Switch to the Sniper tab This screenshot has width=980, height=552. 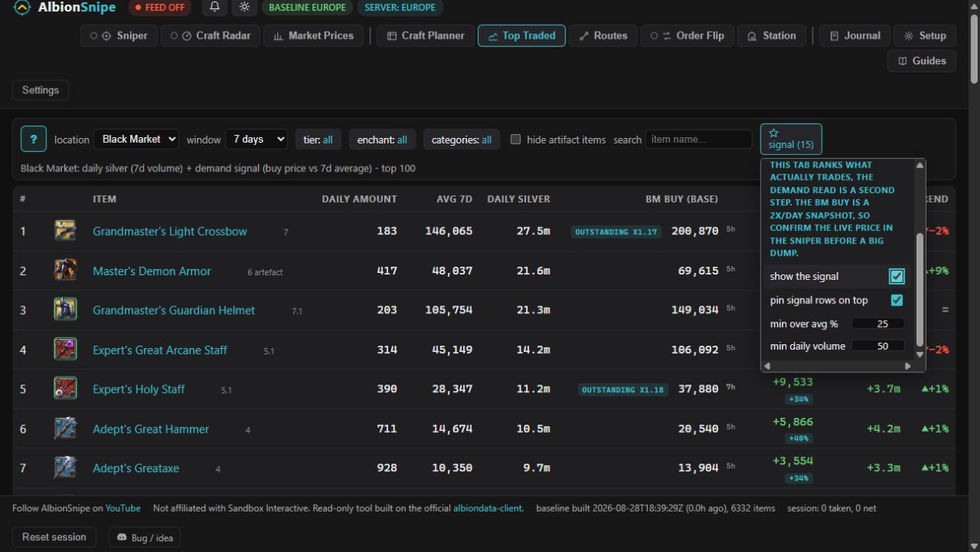pyautogui.click(x=119, y=36)
